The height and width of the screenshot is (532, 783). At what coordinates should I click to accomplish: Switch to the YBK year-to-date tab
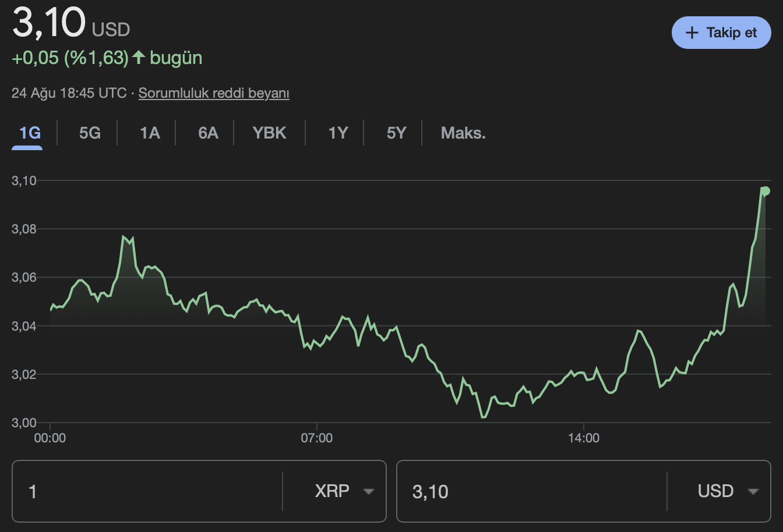point(269,133)
